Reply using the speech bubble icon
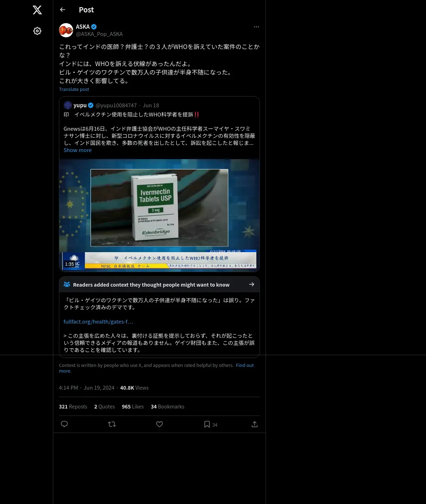The height and width of the screenshot is (504, 426). (x=64, y=424)
